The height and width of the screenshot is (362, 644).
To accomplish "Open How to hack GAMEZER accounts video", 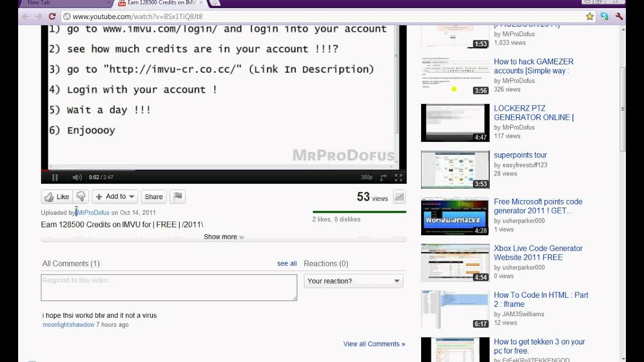I will click(x=534, y=66).
